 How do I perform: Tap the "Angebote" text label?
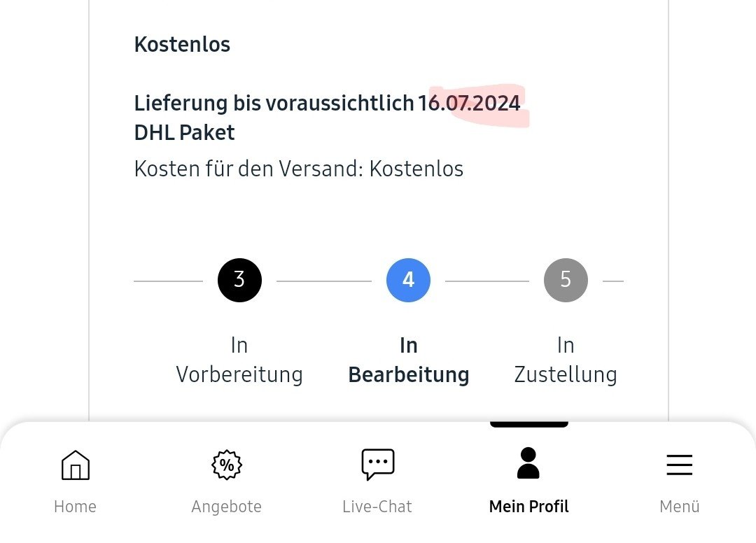pyautogui.click(x=226, y=507)
